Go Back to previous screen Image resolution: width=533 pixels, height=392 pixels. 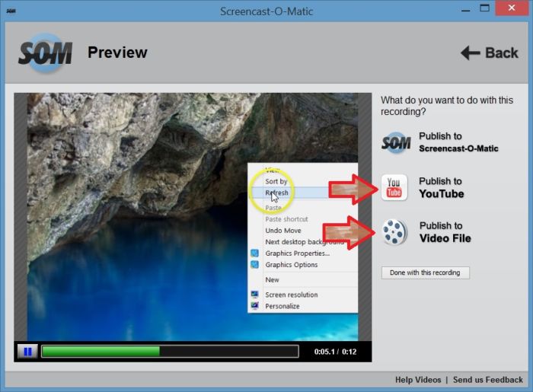point(490,53)
